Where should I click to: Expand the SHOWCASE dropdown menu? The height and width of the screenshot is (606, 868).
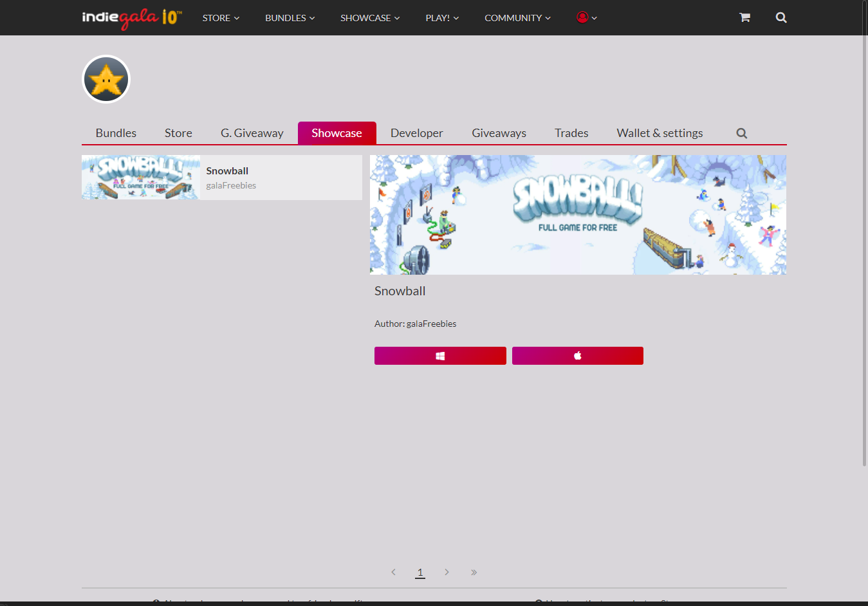pos(370,18)
